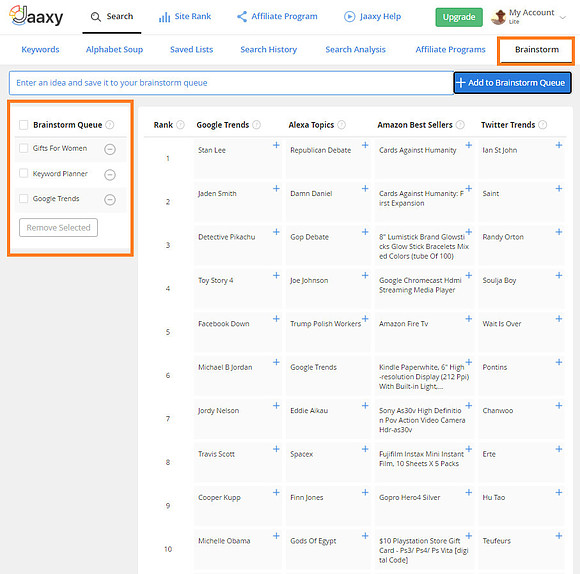Click plus icon beside Cooper Kupp
This screenshot has width=580, height=574.
tap(276, 492)
